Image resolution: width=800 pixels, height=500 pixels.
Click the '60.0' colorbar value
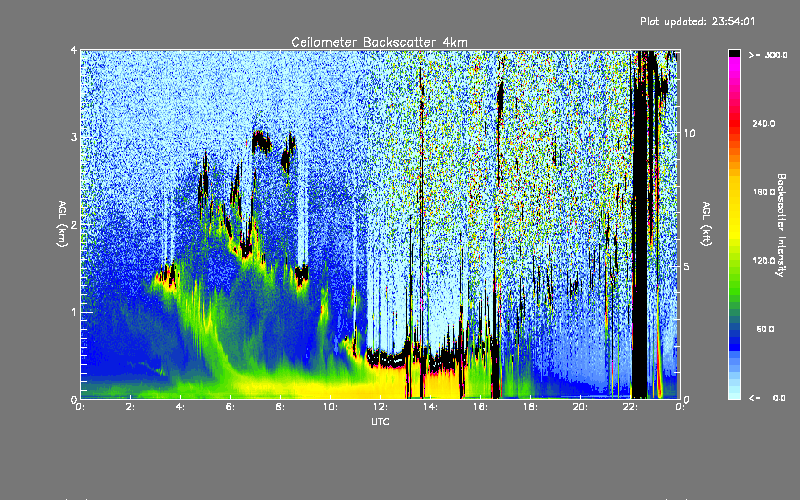click(x=765, y=329)
